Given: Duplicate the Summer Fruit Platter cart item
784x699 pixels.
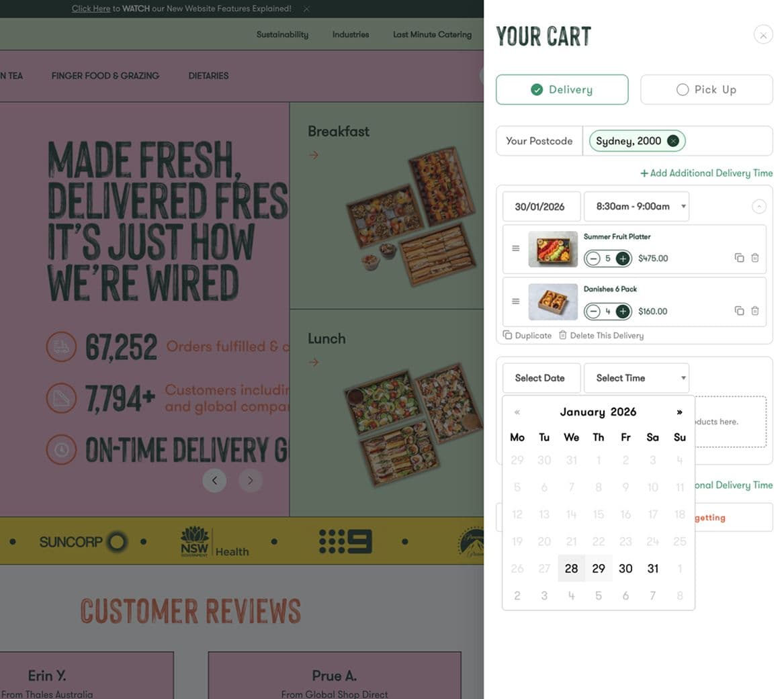Looking at the screenshot, I should click(740, 258).
